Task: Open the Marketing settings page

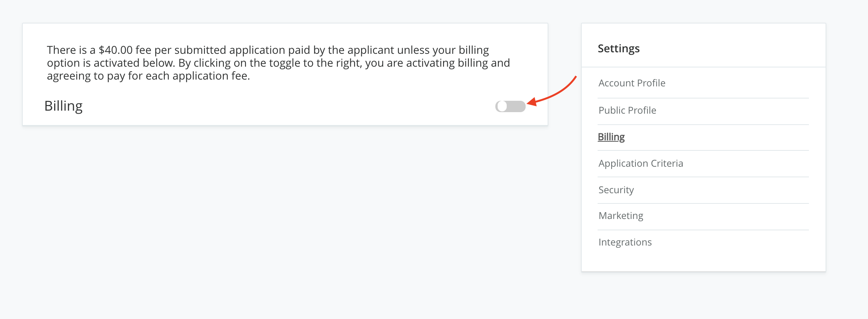Action: tap(621, 216)
